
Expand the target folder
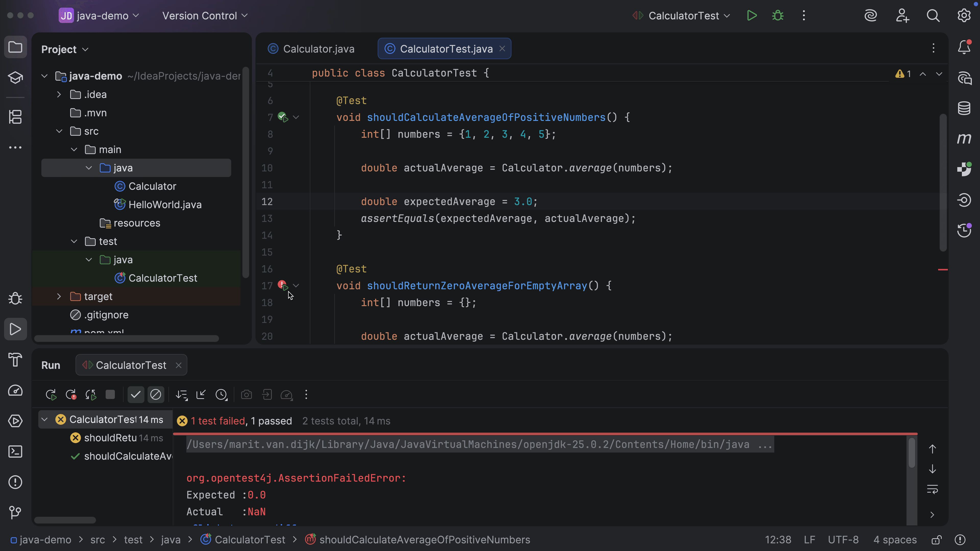(59, 297)
